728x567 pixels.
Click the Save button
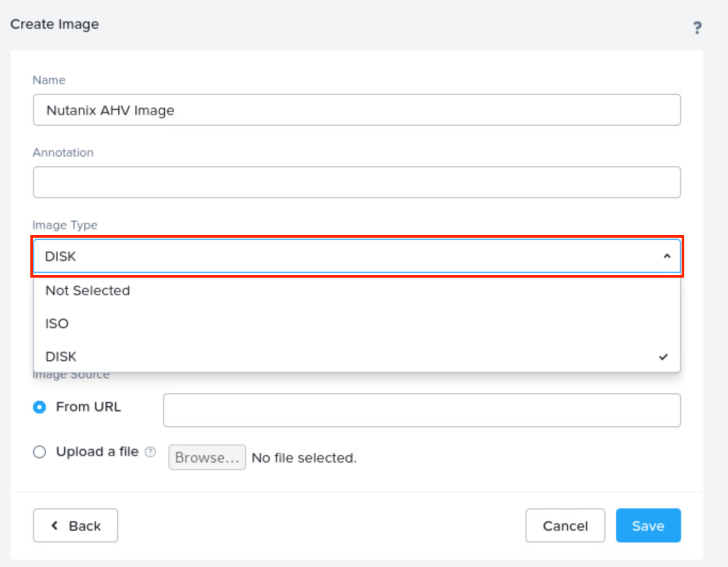[x=648, y=525]
